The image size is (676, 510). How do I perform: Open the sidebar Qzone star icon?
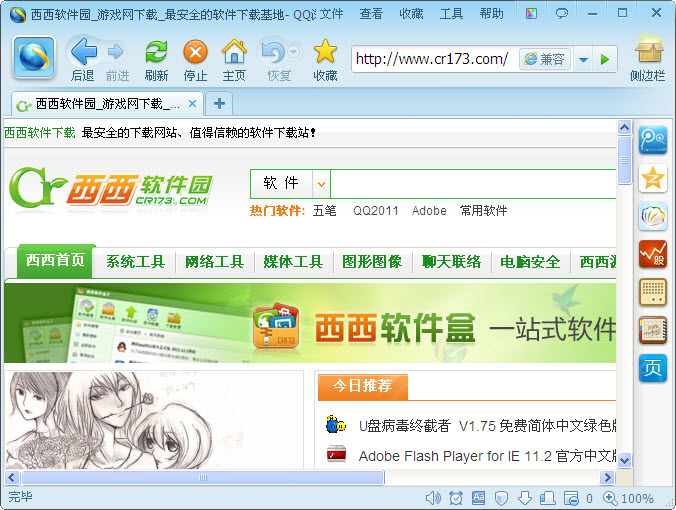pos(653,178)
